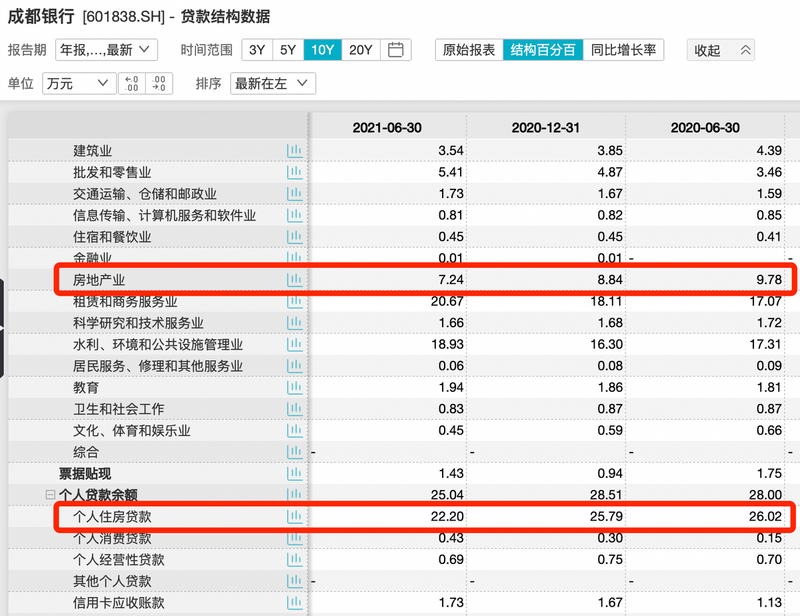Switch to 原始报表 view

click(469, 50)
